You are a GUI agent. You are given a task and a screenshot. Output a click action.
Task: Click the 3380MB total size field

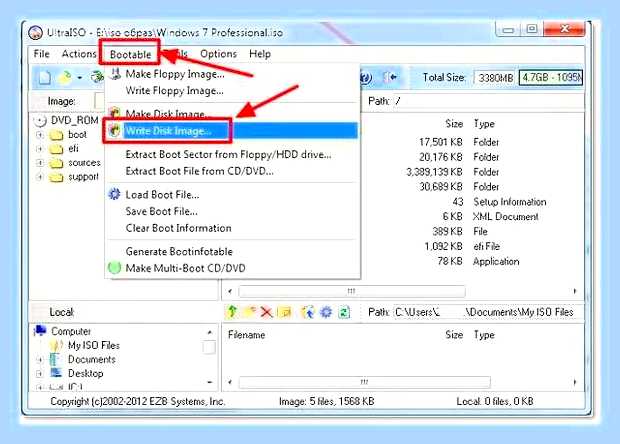[495, 77]
